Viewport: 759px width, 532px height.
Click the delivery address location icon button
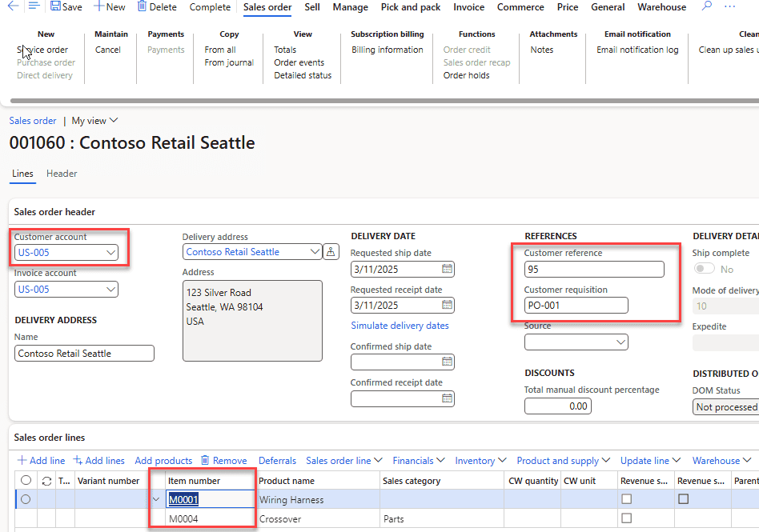pos(331,251)
